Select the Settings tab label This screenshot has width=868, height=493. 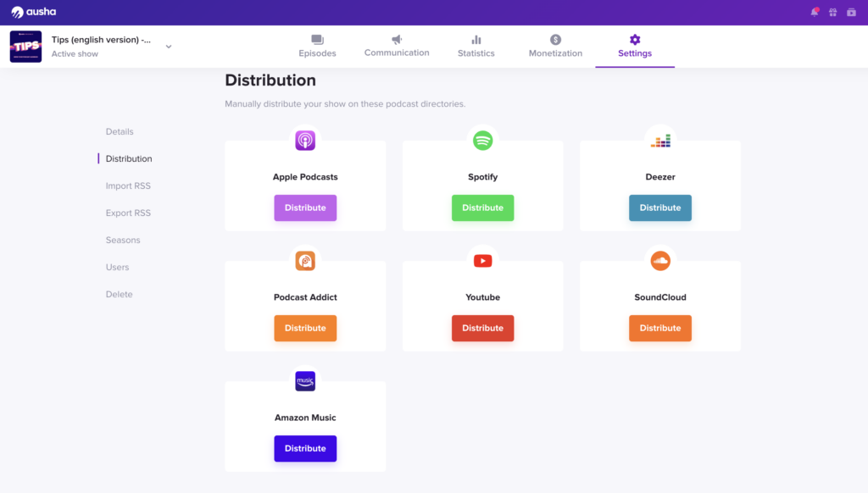click(635, 53)
